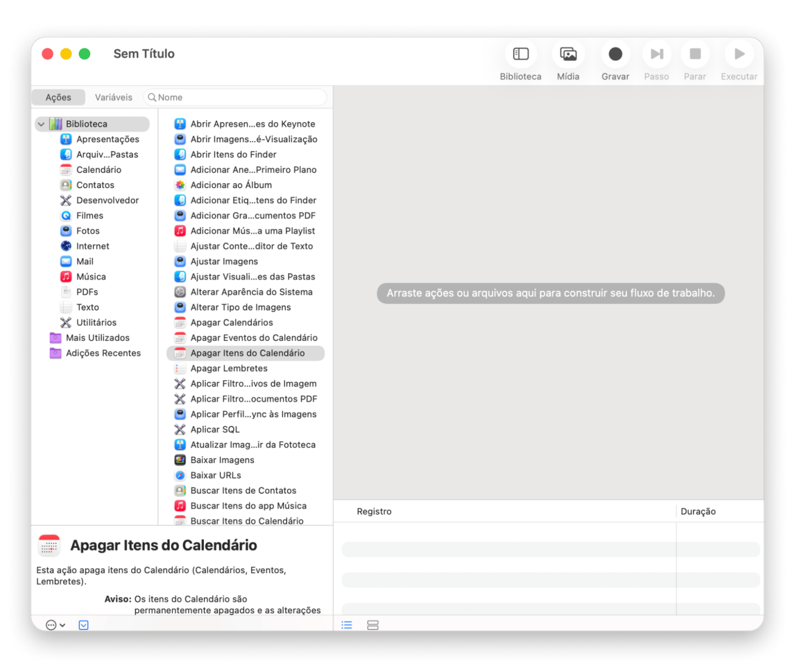Select Buscar Itens do Calendário action

245,521
